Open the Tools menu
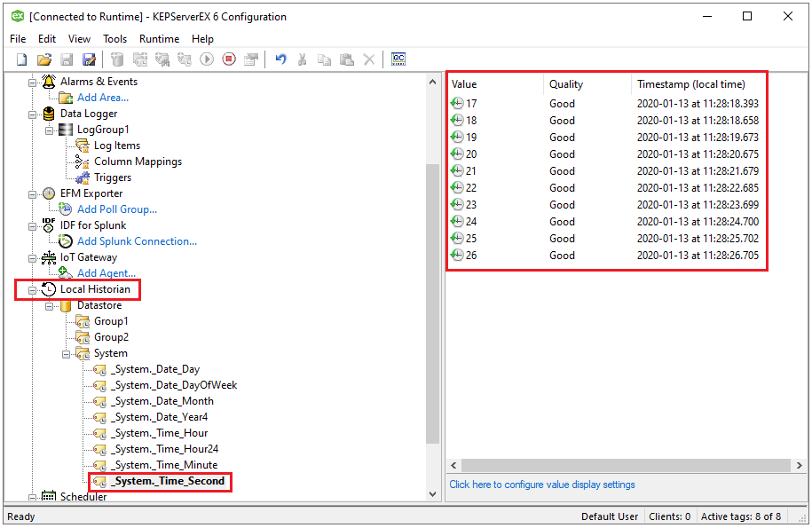 114,39
